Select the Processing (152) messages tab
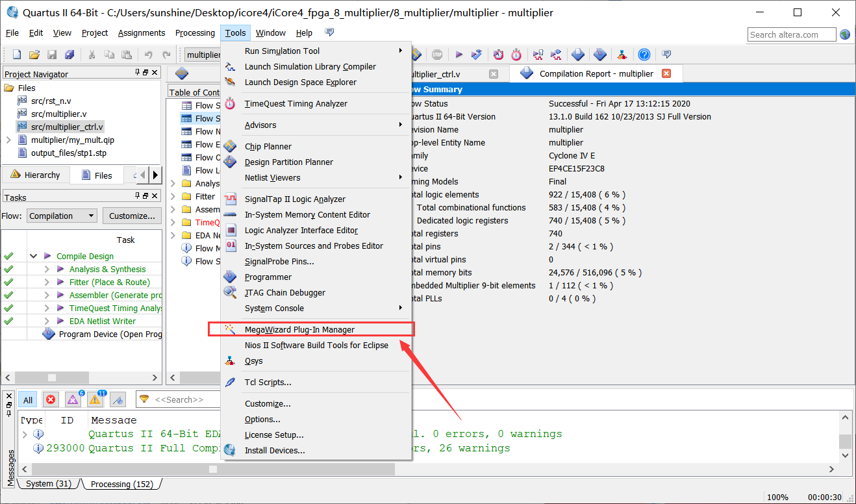Viewport: 856px width, 504px height. pyautogui.click(x=121, y=484)
